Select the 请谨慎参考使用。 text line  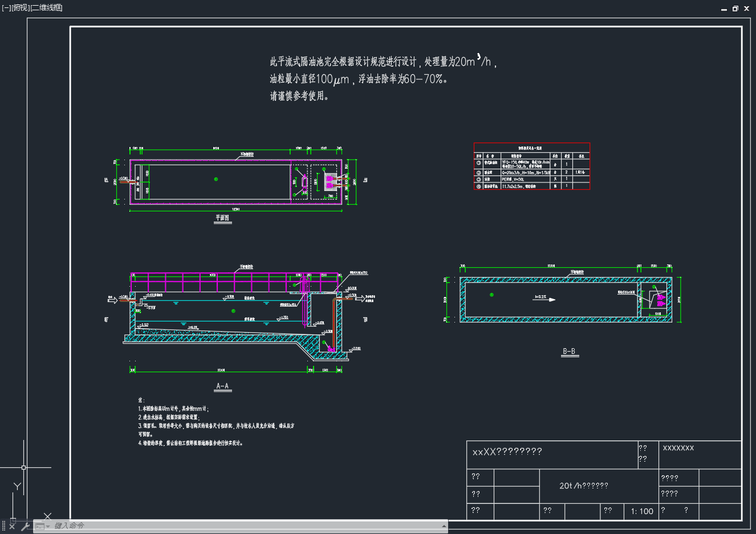(300, 96)
